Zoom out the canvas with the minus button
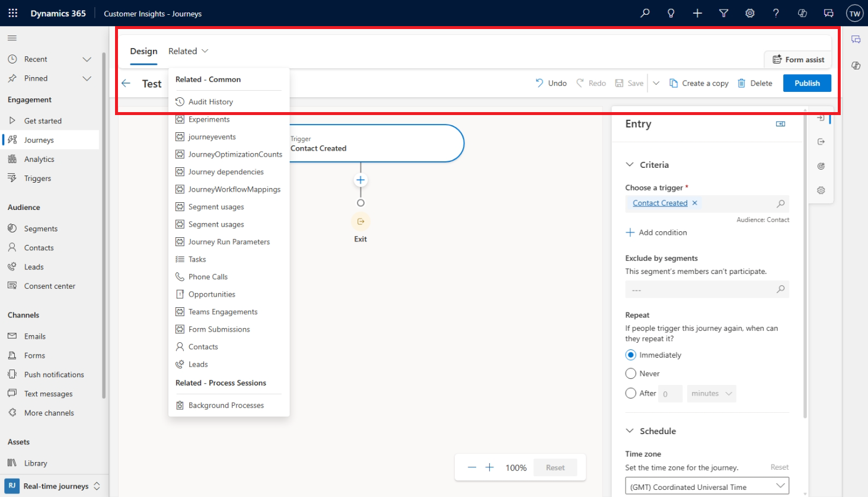This screenshot has width=868, height=497. click(x=472, y=467)
